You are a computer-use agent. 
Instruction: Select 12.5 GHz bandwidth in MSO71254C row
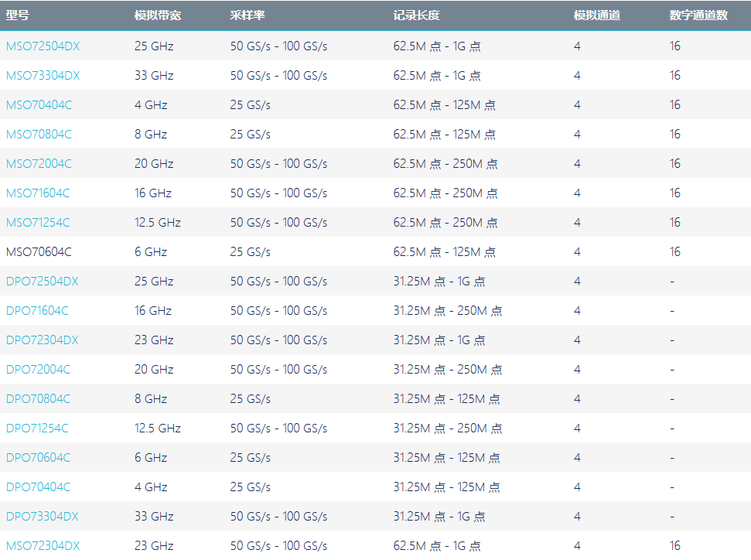pyautogui.click(x=158, y=222)
